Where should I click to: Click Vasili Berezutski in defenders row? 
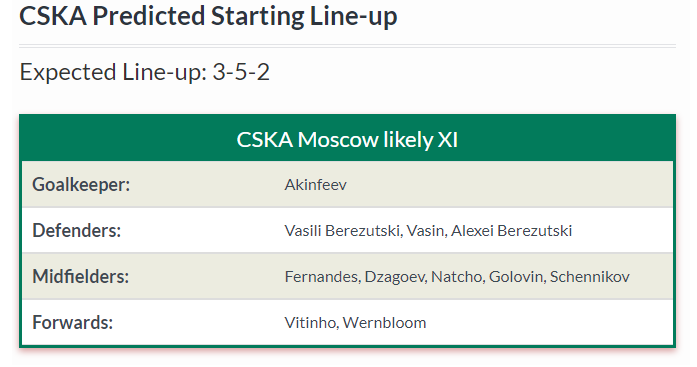pos(342,231)
